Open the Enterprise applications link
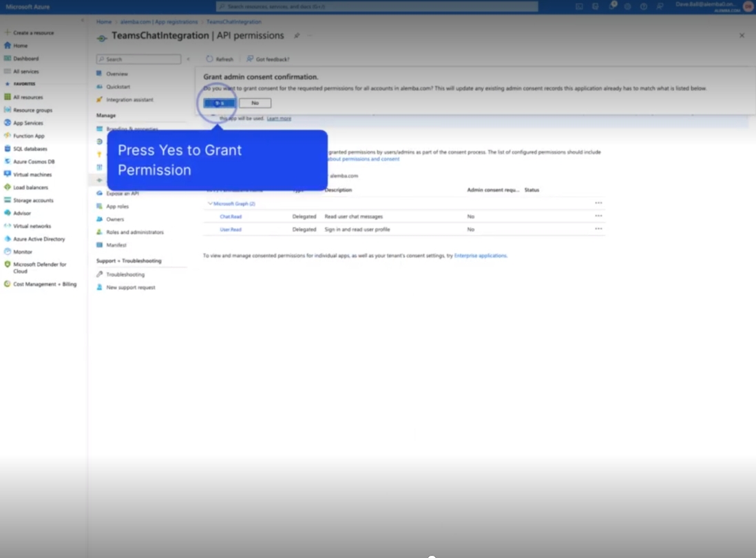 480,256
